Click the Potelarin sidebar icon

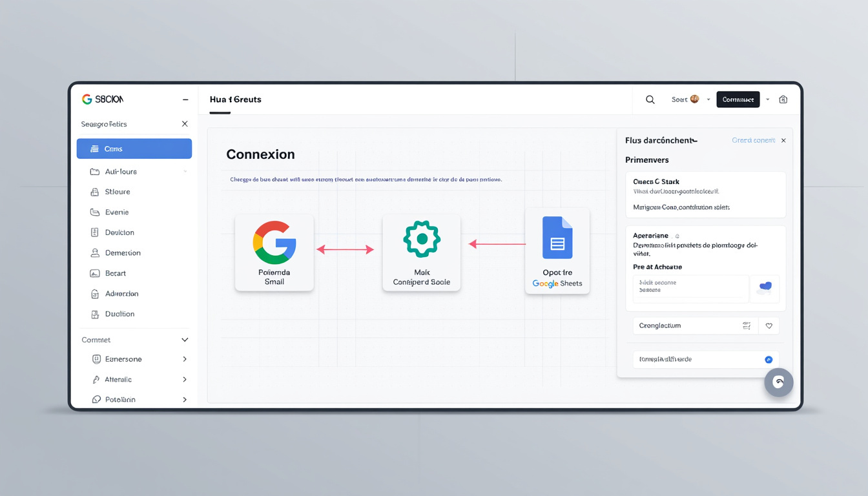click(x=97, y=400)
